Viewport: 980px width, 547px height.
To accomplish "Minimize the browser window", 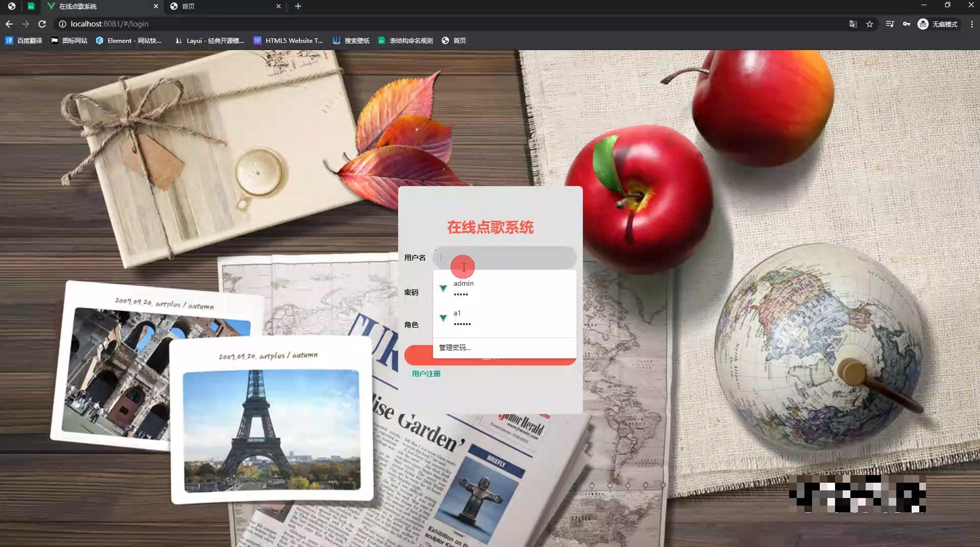I will (924, 5).
